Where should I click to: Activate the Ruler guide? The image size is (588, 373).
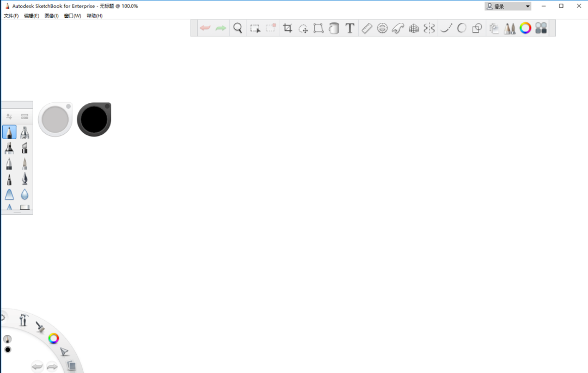pyautogui.click(x=367, y=28)
